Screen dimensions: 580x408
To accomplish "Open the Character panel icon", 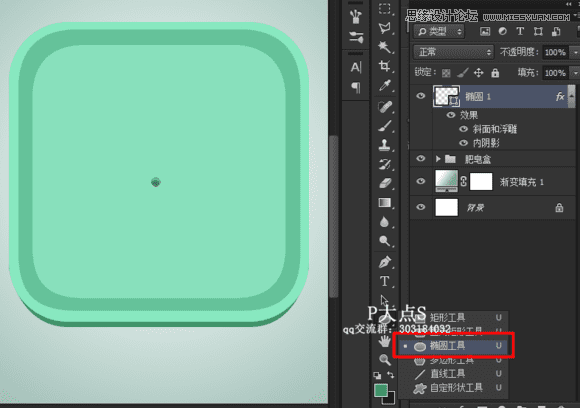I will pos(356,67).
